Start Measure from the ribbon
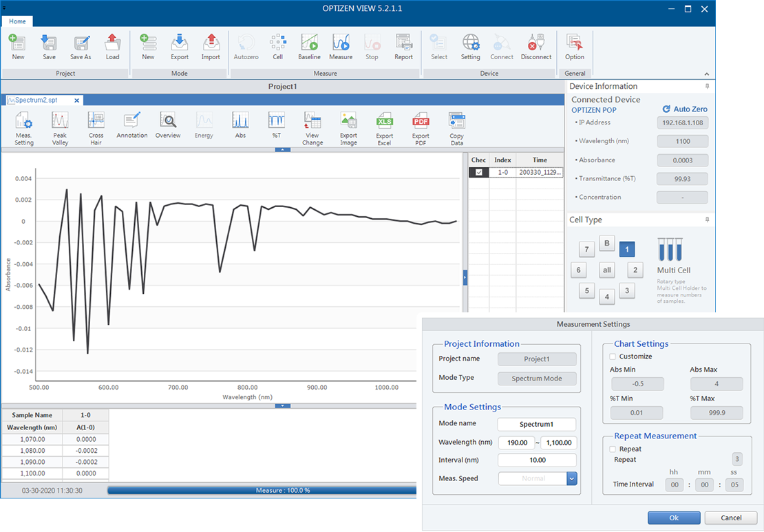Image resolution: width=764 pixels, height=532 pixels. pyautogui.click(x=341, y=47)
